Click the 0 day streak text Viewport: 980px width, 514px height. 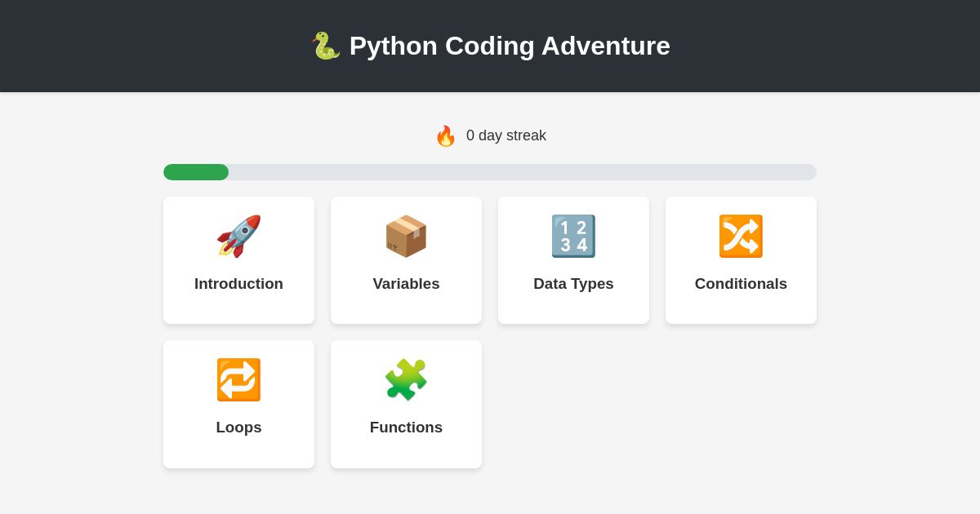pyautogui.click(x=506, y=135)
